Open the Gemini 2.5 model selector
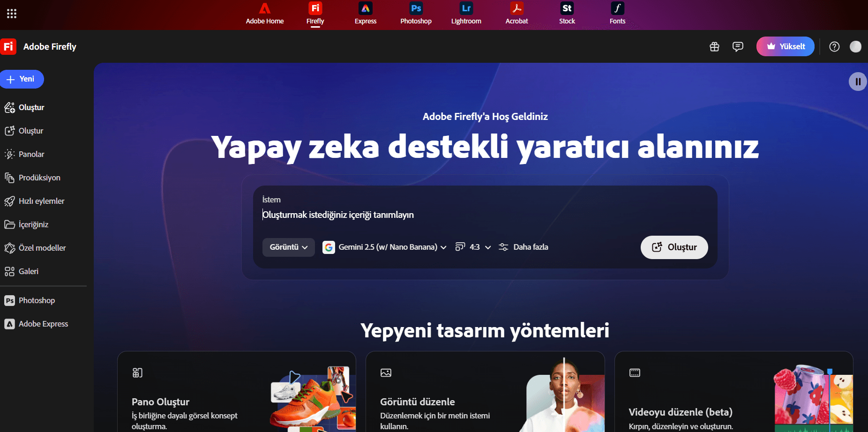Image resolution: width=868 pixels, height=432 pixels. click(x=385, y=247)
